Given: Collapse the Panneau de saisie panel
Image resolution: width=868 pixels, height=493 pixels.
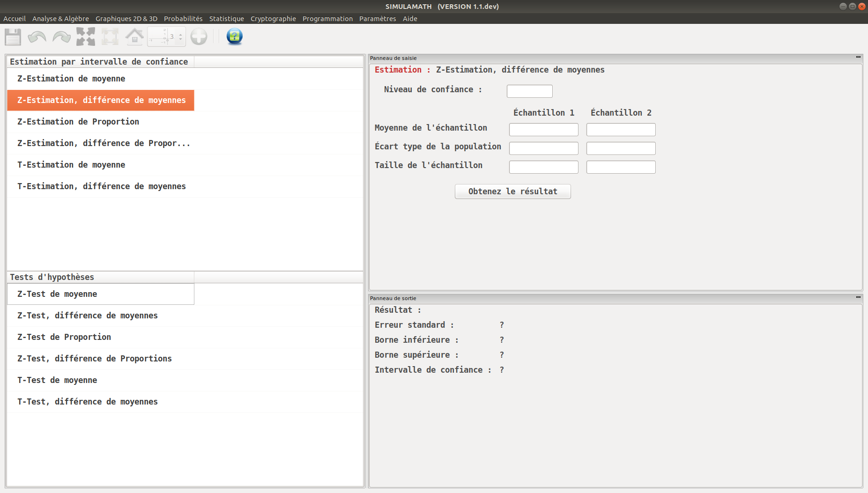Looking at the screenshot, I should (x=858, y=57).
